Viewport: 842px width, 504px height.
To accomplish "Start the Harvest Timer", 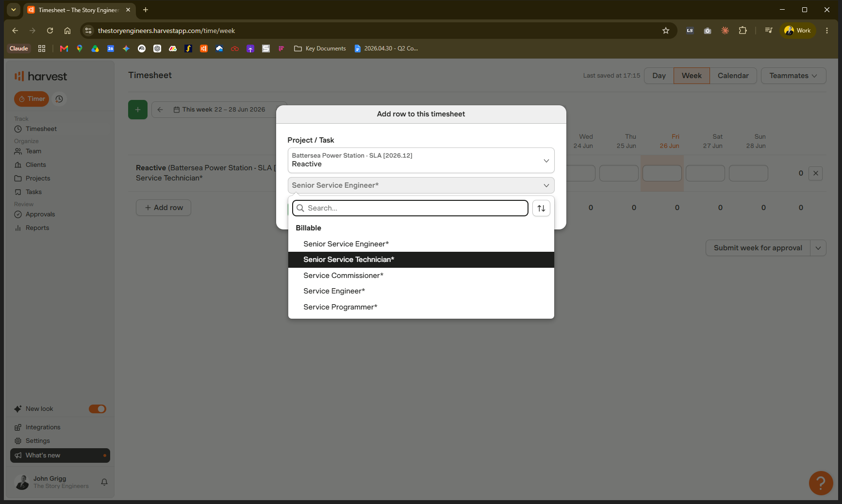I will (32, 99).
